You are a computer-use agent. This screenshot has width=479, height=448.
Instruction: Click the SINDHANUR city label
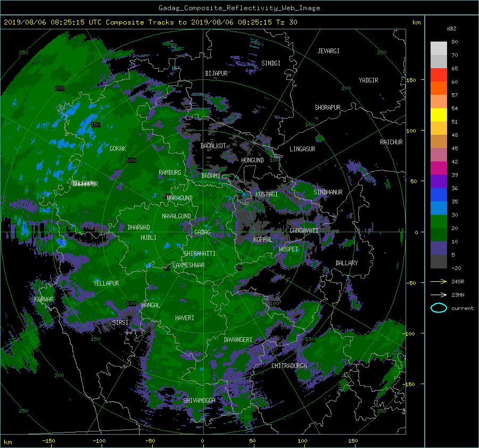[x=328, y=192]
